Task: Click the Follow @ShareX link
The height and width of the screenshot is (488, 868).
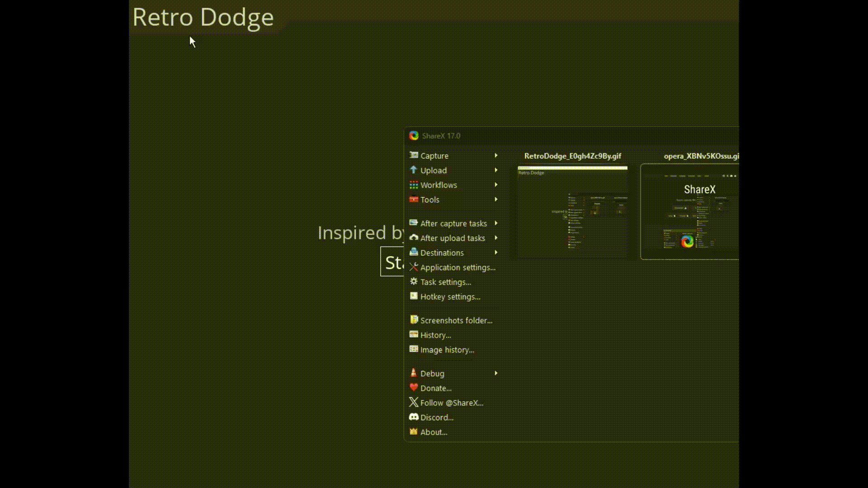Action: pos(451,402)
